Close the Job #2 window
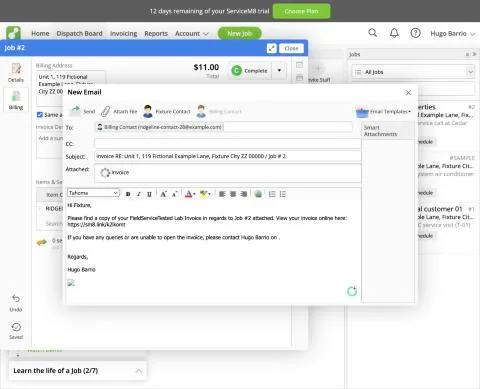Viewport: 480px width, 389px height. 291,48
